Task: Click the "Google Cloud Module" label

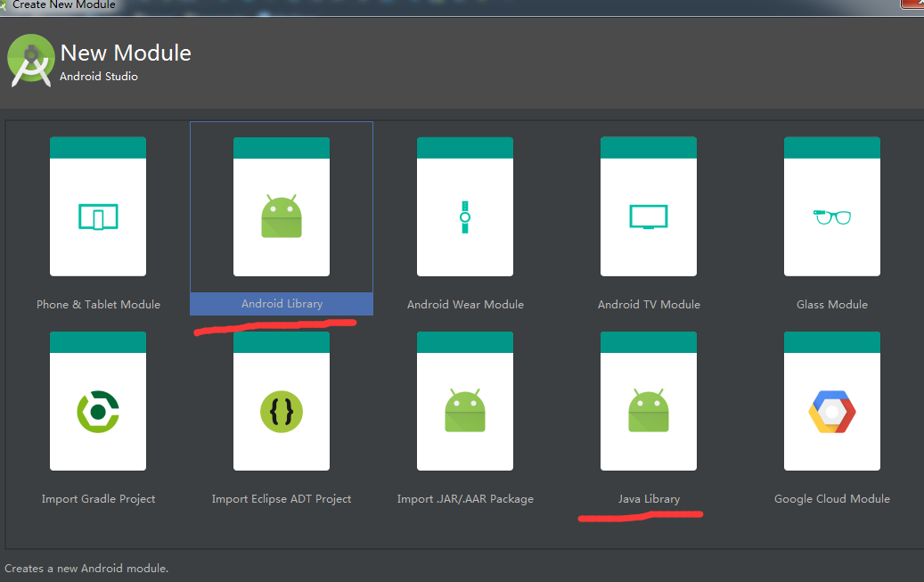Action: [832, 499]
